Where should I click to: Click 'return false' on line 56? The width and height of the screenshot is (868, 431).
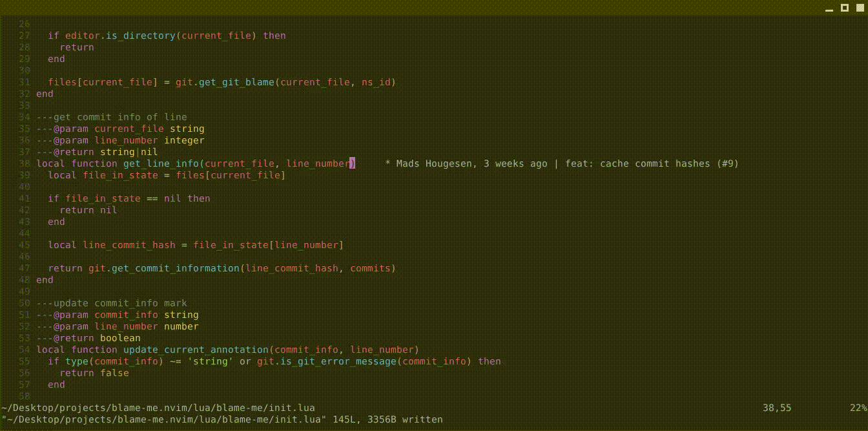94,373
